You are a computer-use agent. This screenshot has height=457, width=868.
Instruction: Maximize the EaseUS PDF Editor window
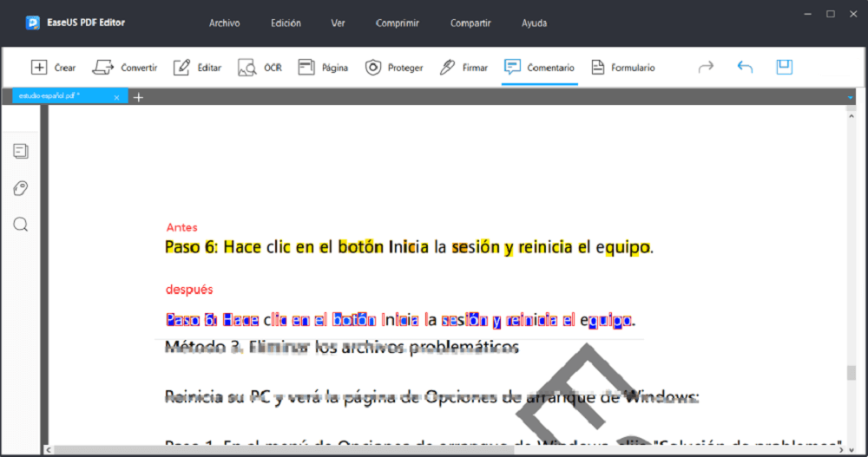pyautogui.click(x=831, y=15)
